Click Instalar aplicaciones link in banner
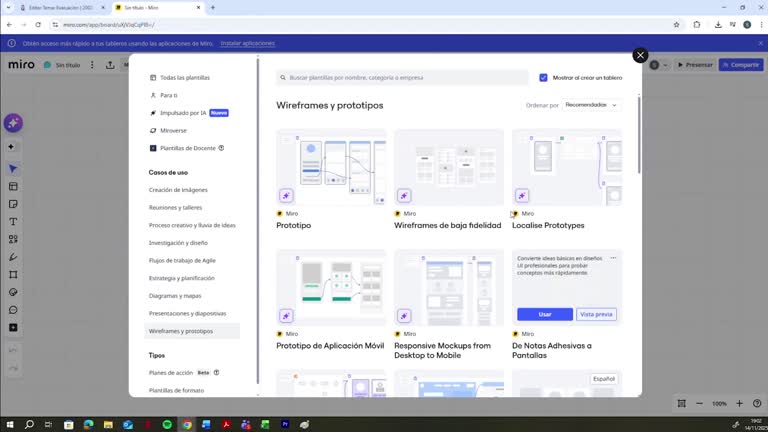This screenshot has width=768, height=432. (x=247, y=43)
